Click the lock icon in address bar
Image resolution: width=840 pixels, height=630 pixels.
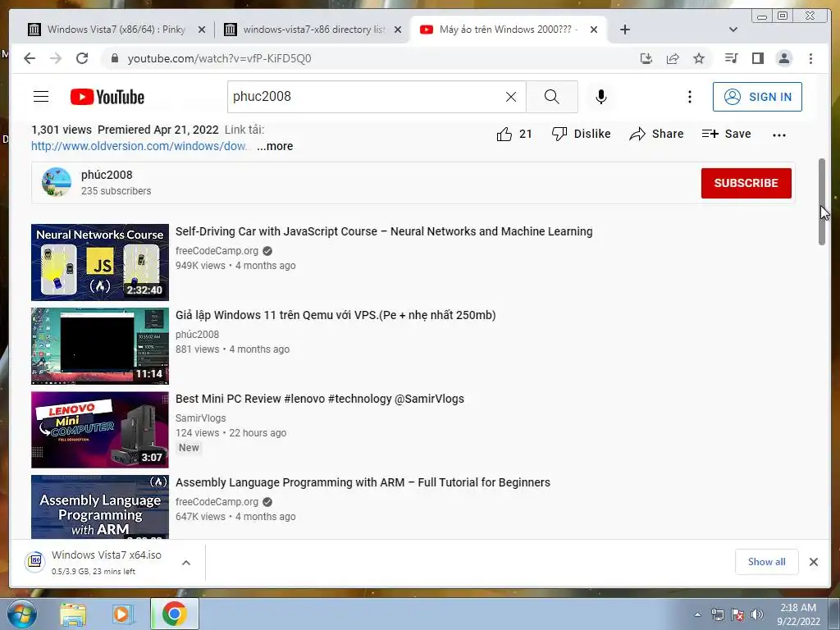pyautogui.click(x=114, y=58)
